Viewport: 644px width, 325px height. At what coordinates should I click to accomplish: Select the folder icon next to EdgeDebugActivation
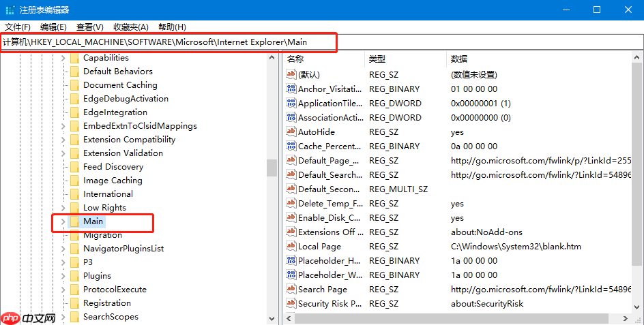coord(75,99)
